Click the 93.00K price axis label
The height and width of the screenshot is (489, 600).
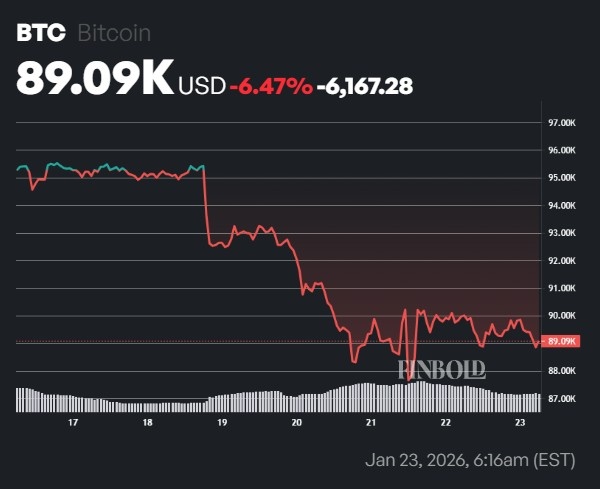coord(562,233)
